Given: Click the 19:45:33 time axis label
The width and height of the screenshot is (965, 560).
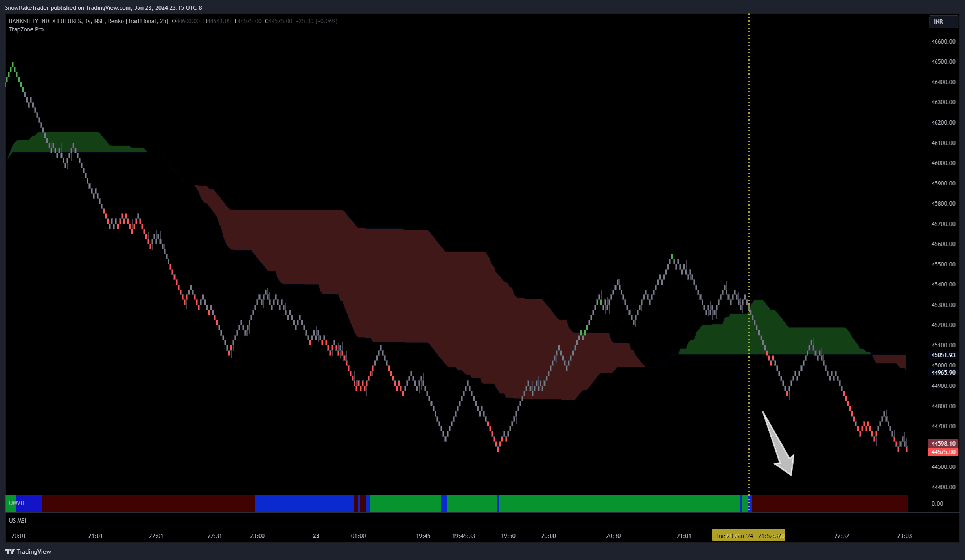Looking at the screenshot, I should 464,536.
